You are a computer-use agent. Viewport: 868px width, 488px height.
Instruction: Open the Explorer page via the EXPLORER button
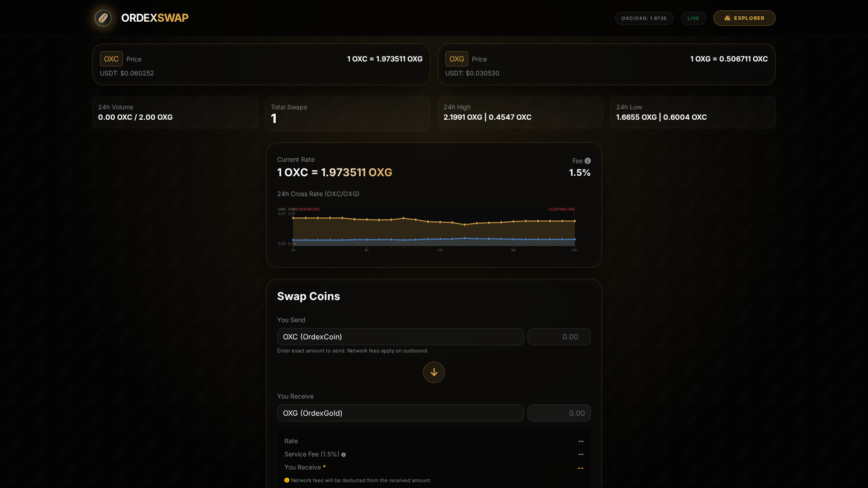[x=744, y=18]
